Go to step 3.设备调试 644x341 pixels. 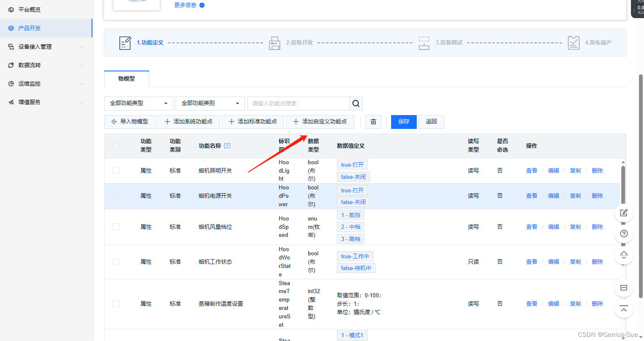[449, 42]
